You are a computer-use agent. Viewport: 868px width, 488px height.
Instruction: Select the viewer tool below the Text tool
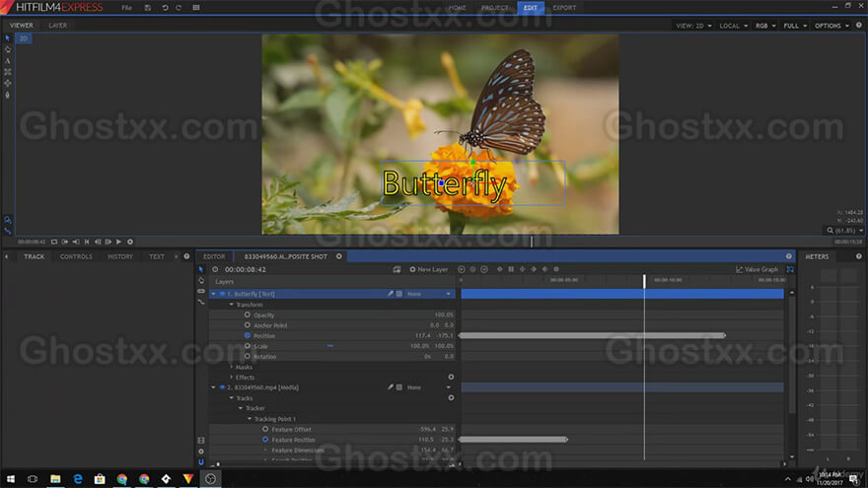pos(7,72)
